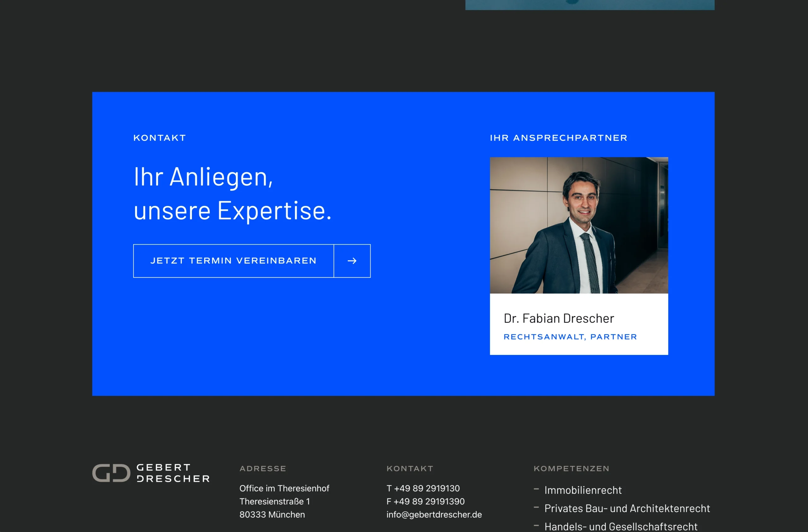808x532 pixels.
Task: Open Dr. Fabian Drescher's portrait photo
Action: (x=579, y=225)
